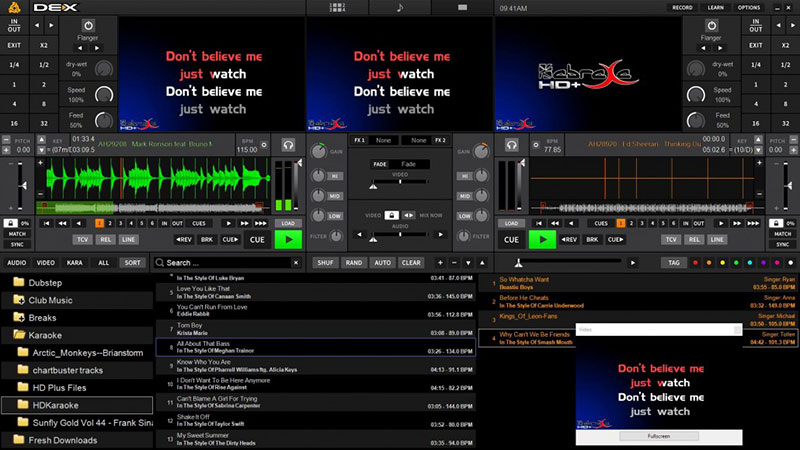Jump to left deck track start
This screenshot has height=450, width=800.
49,223
